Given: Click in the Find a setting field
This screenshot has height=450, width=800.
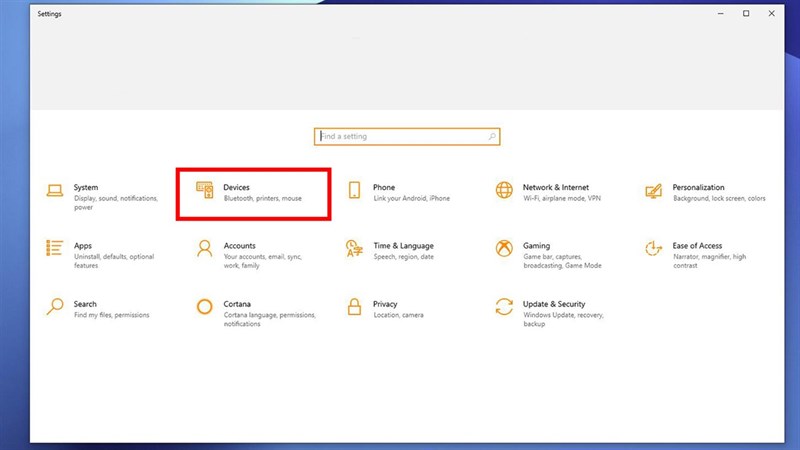Looking at the screenshot, I should tap(400, 136).
